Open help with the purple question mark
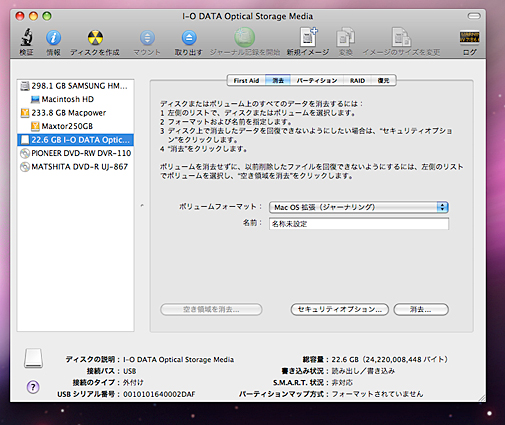Viewport: 505px width, 425px height. click(x=33, y=387)
